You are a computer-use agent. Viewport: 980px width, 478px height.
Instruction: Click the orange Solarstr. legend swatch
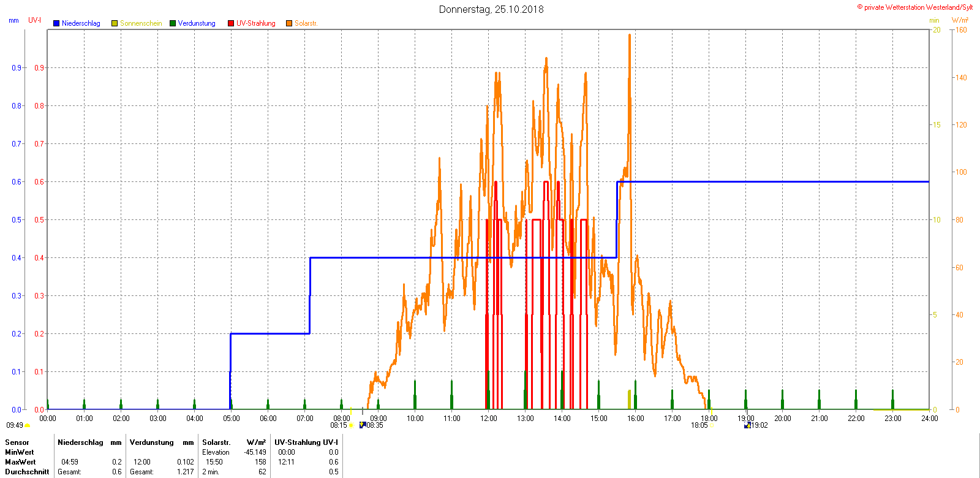289,23
